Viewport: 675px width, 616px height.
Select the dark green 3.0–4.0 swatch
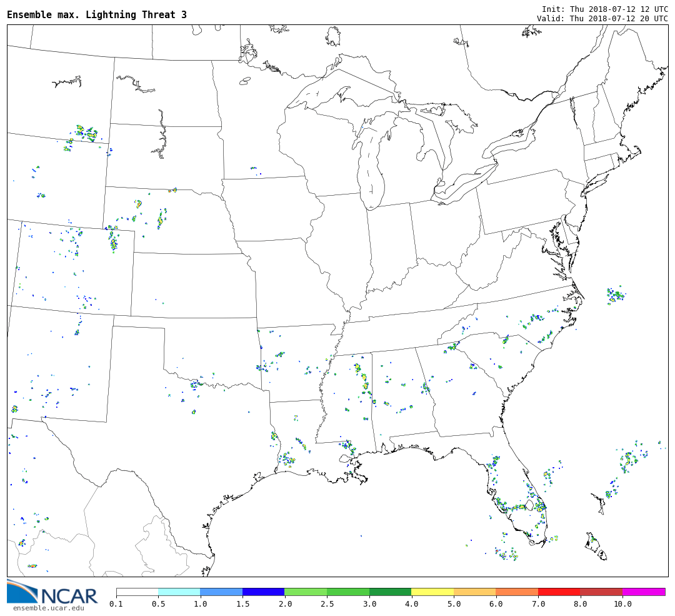[x=390, y=592]
